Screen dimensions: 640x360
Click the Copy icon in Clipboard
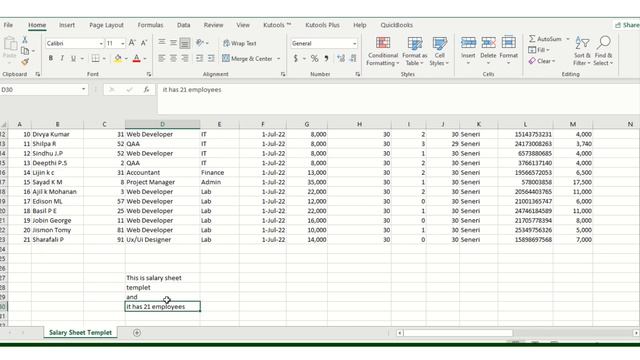[x=25, y=51]
